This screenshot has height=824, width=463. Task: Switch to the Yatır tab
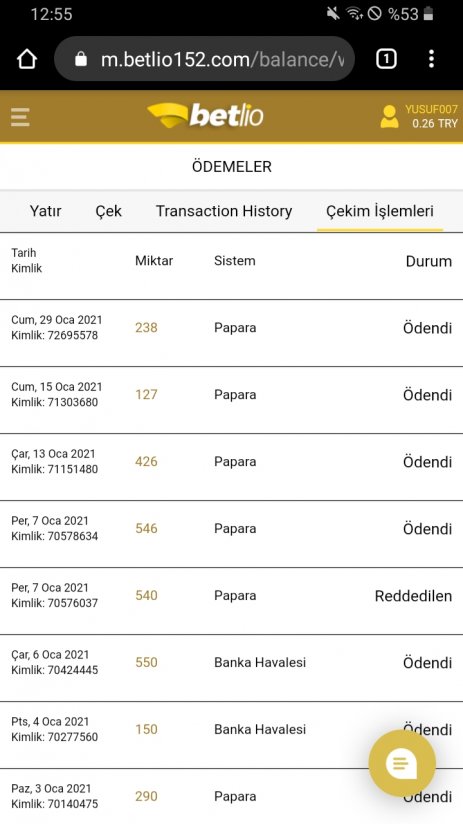(x=45, y=211)
